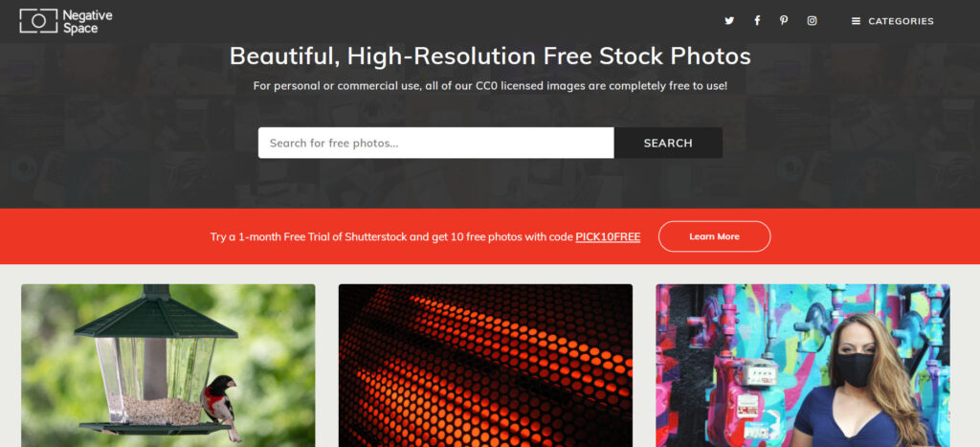Image resolution: width=980 pixels, height=447 pixels.
Task: Open the bird feeder photo thumbnail
Action: point(168,366)
